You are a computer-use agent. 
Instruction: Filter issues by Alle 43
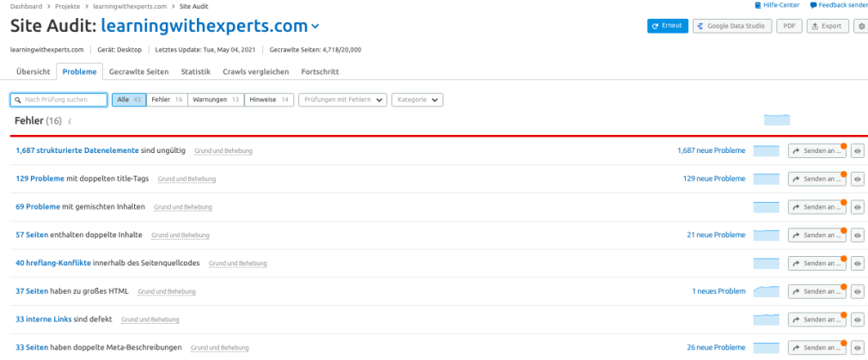coord(129,100)
